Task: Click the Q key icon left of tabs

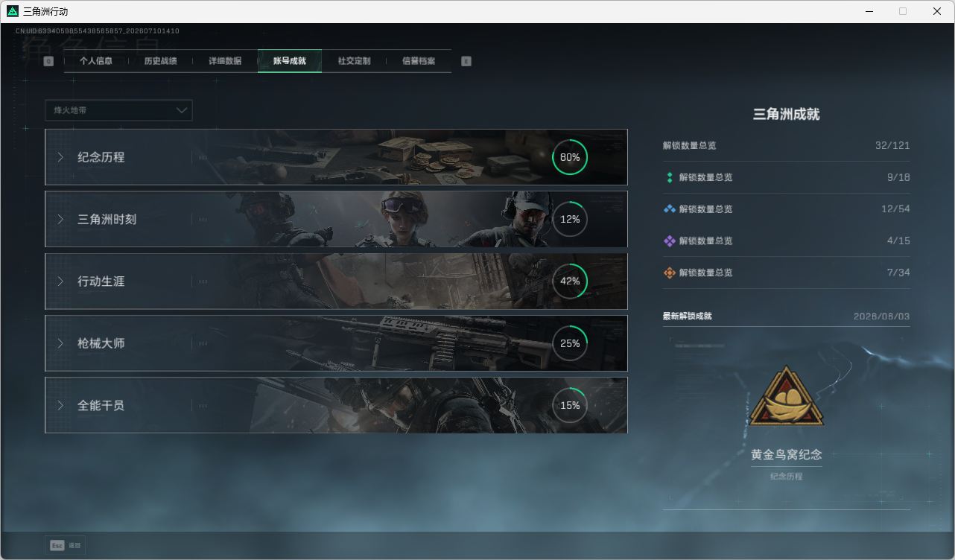Action: point(48,61)
